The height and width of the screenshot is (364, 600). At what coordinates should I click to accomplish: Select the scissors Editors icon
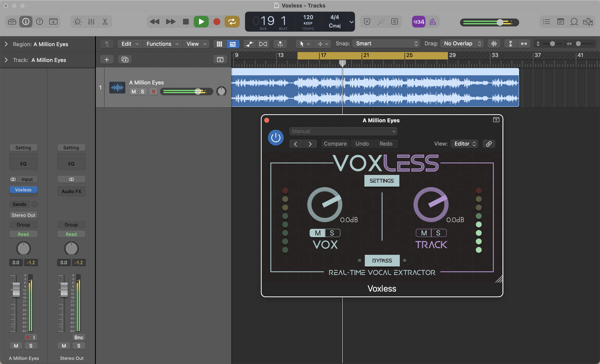click(x=105, y=22)
